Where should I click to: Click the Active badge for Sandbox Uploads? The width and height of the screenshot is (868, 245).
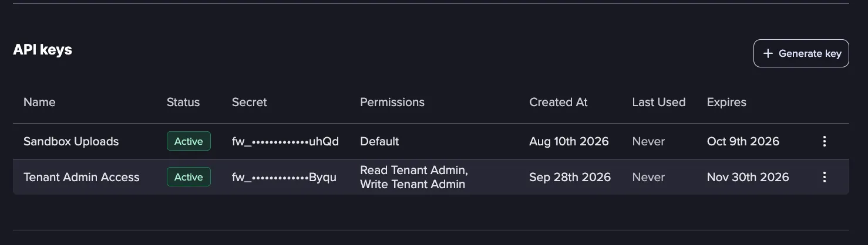pos(189,141)
